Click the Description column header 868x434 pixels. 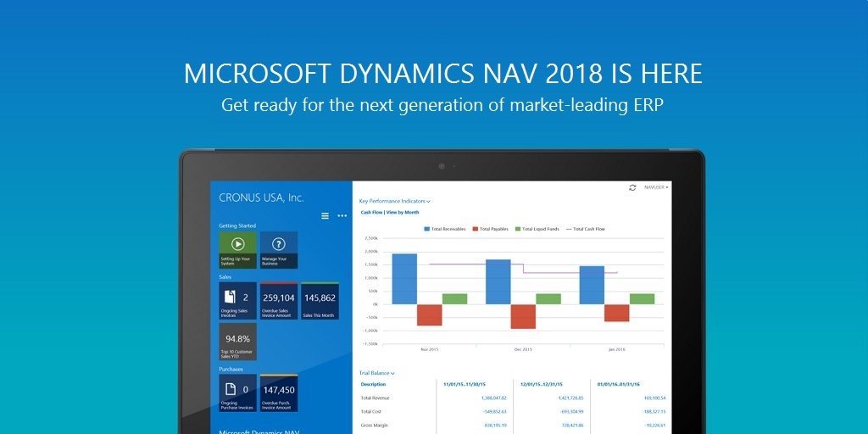(373, 384)
